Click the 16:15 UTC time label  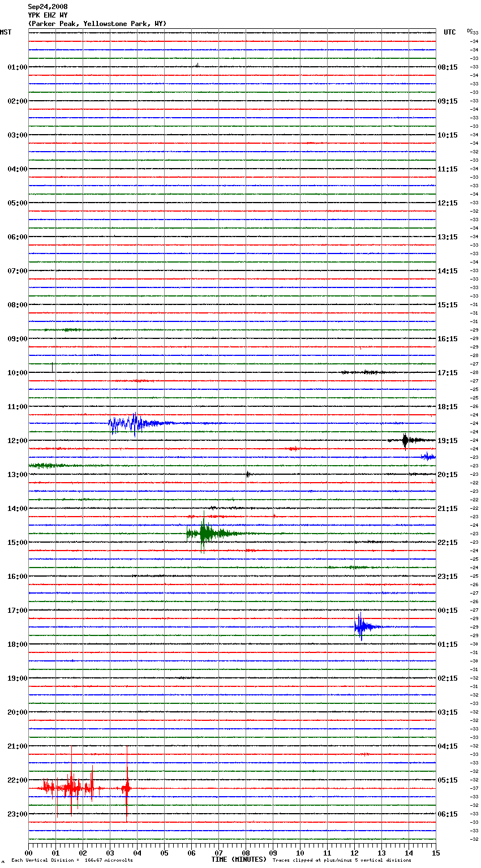[448, 339]
